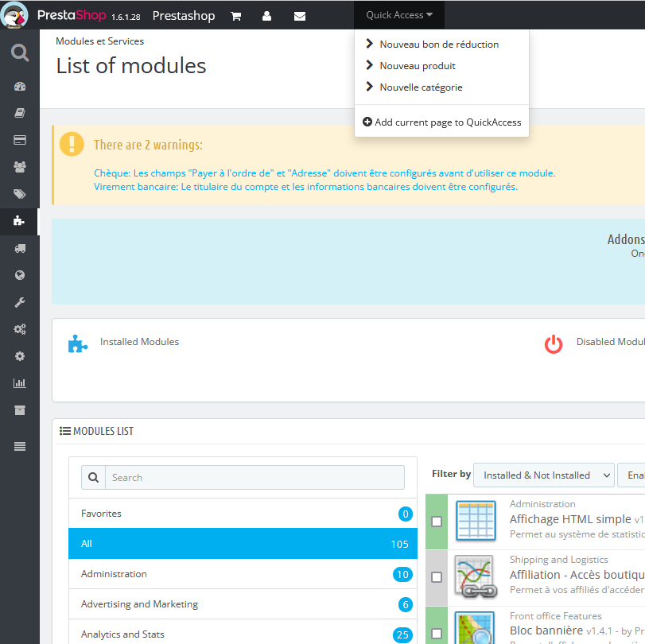Select the All modules category
This screenshot has height=644, width=645.
[243, 543]
